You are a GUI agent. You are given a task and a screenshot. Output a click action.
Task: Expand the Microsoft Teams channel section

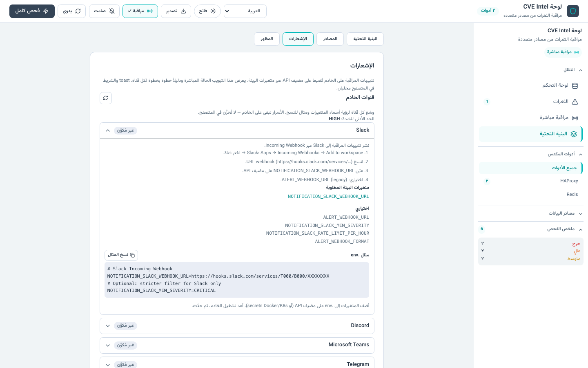point(237,345)
